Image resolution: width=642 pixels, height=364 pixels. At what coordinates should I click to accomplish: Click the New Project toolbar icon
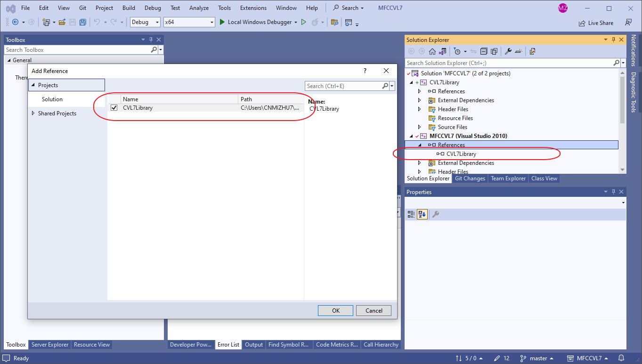click(46, 22)
